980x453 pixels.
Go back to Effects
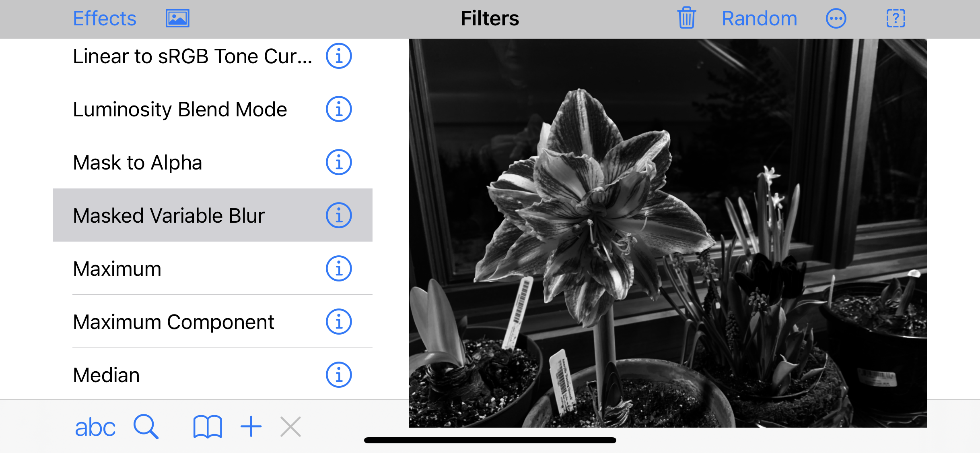[105, 19]
